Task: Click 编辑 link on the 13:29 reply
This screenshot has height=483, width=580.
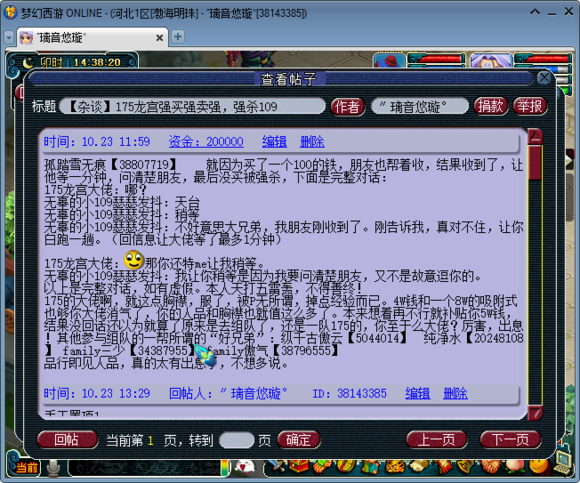Action: click(418, 393)
